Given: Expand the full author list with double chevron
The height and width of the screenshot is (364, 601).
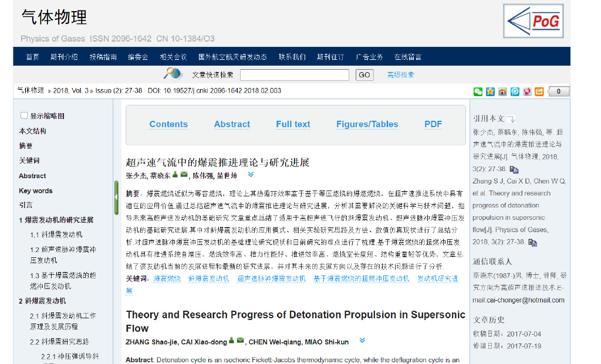Looking at the screenshot, I should (x=251, y=174).
